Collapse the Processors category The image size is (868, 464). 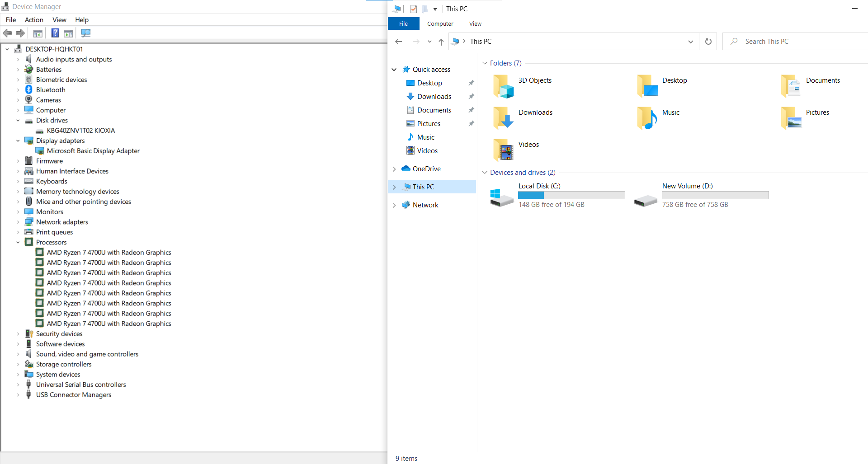(x=18, y=243)
